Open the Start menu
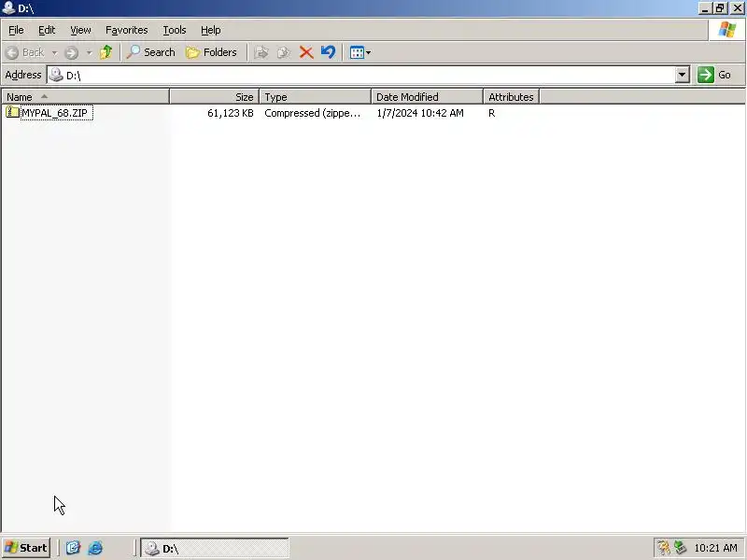 (x=26, y=548)
